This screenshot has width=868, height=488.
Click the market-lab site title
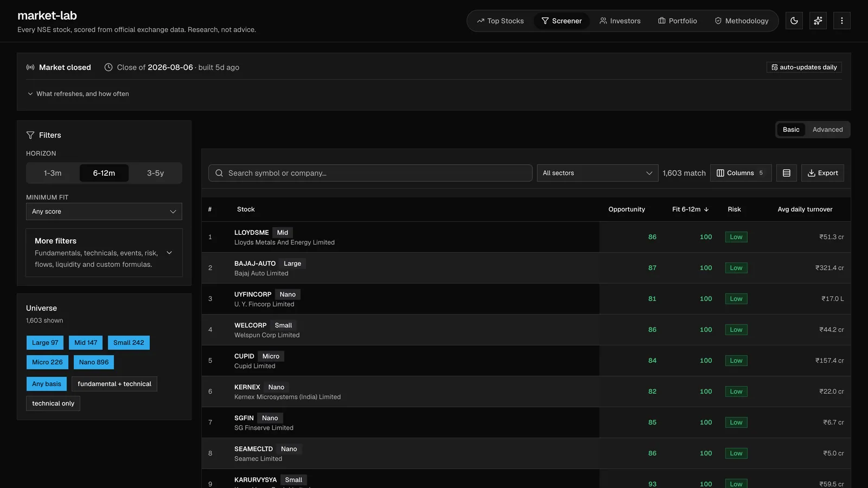coord(47,16)
